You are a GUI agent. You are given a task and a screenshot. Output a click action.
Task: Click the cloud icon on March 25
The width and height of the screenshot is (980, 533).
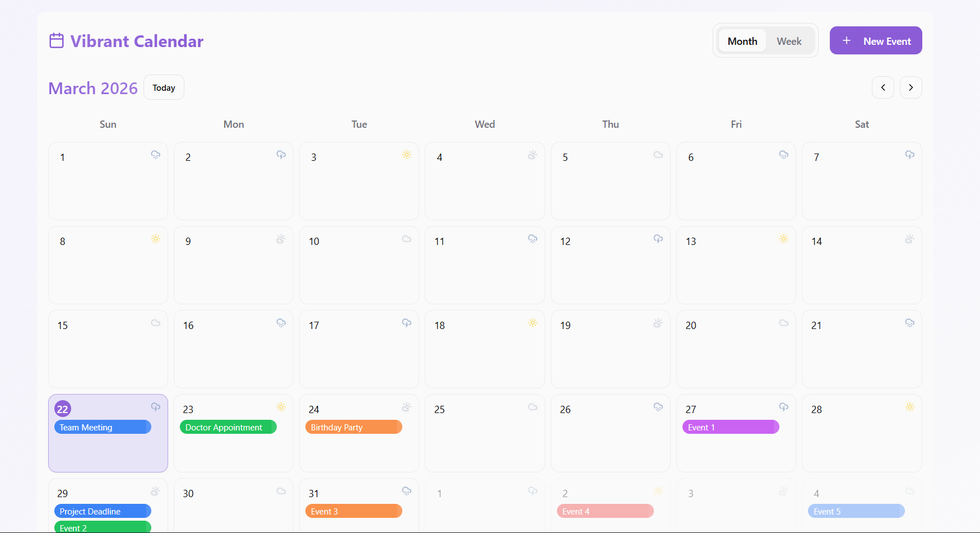(532, 407)
